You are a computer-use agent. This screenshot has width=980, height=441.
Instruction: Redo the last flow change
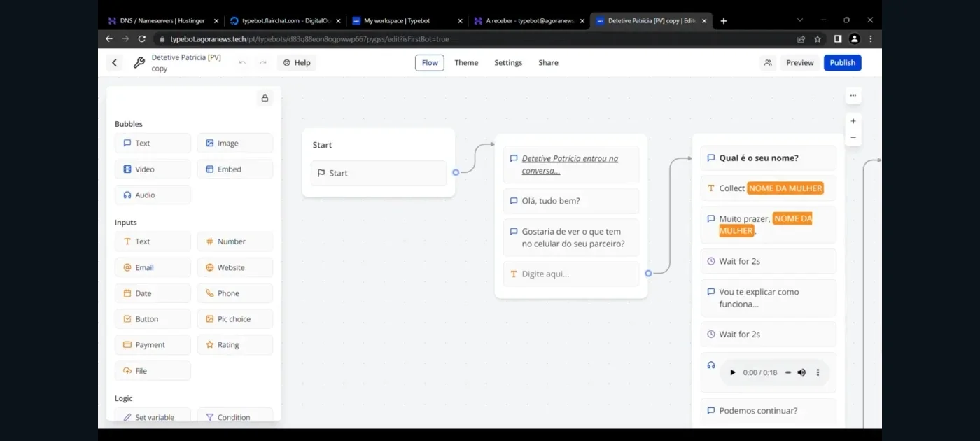(263, 63)
